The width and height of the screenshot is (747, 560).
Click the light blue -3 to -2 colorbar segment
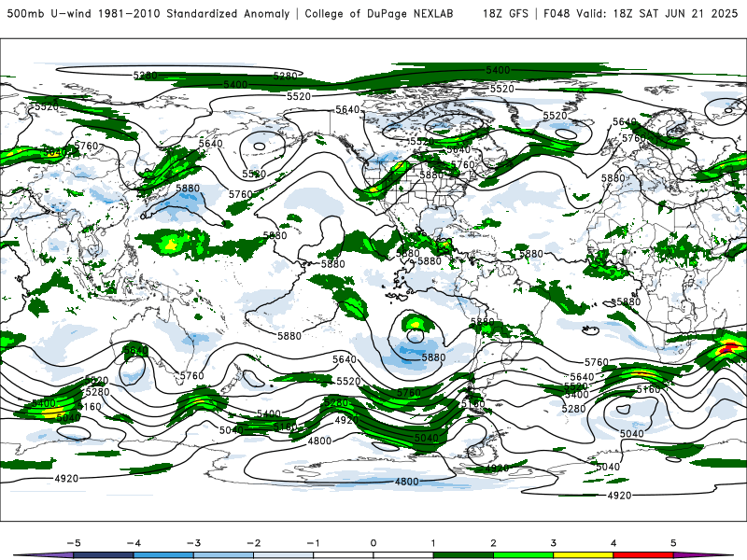(x=223, y=555)
